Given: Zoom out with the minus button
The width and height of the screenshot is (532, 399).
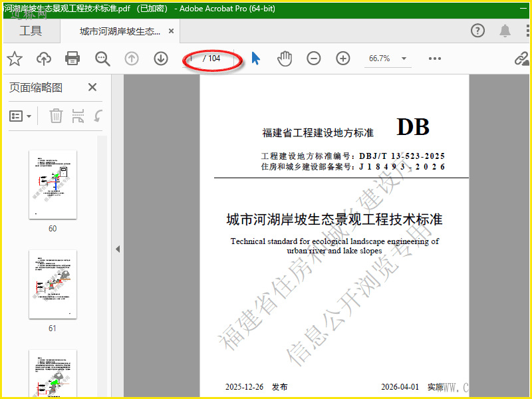Looking at the screenshot, I should click(313, 59).
